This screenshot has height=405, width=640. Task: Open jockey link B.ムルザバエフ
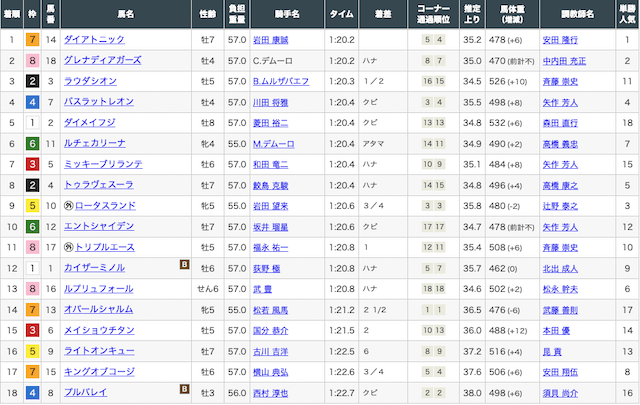pyautogui.click(x=281, y=82)
